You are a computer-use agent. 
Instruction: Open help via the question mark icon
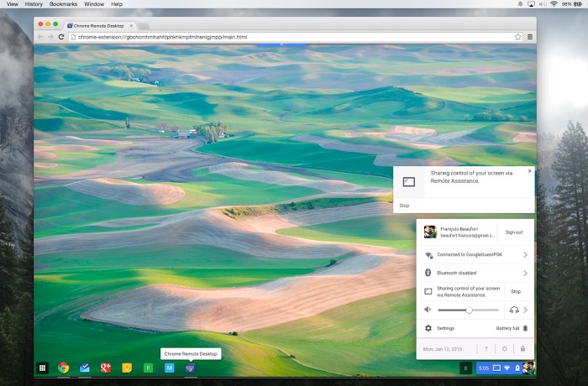pos(486,348)
